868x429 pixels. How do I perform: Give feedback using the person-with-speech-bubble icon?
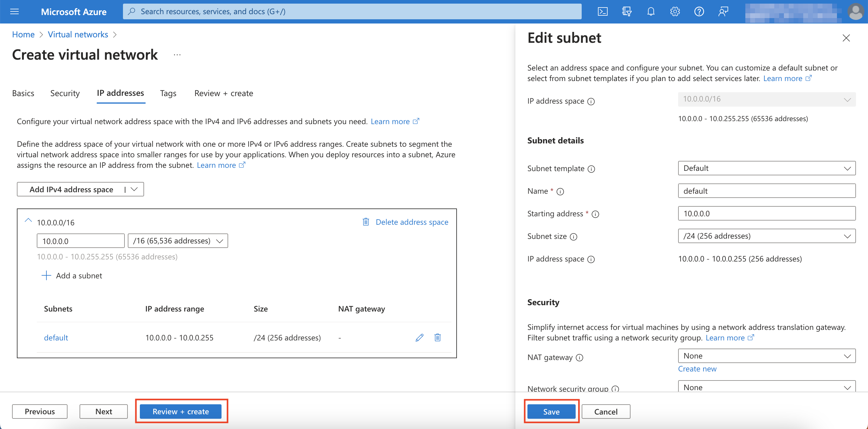[723, 11]
